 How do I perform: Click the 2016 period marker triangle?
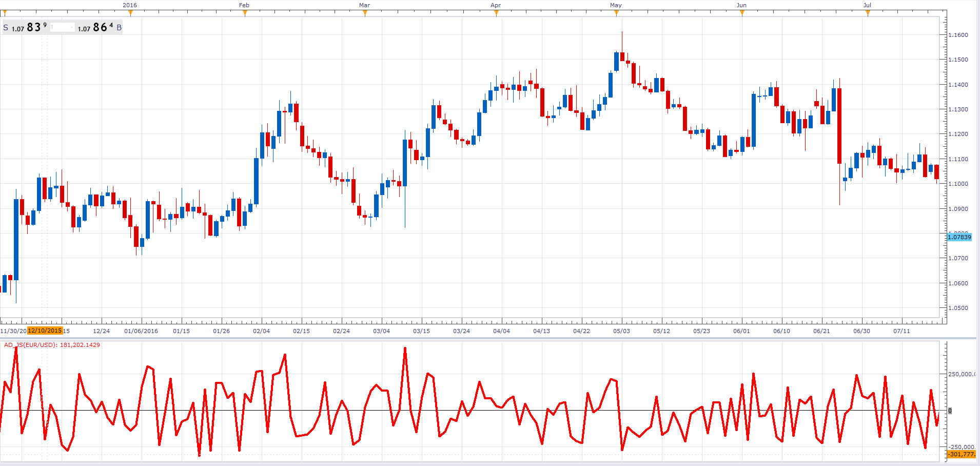pos(130,13)
